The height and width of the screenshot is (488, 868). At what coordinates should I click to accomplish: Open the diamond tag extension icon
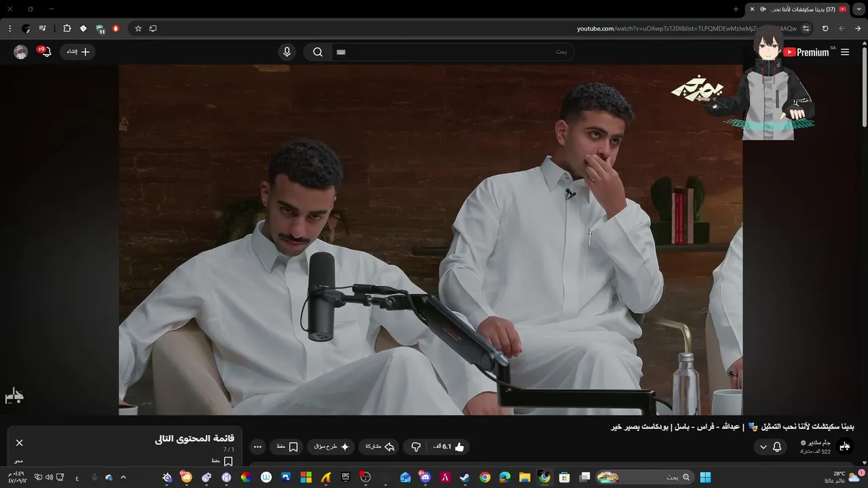pyautogui.click(x=83, y=28)
